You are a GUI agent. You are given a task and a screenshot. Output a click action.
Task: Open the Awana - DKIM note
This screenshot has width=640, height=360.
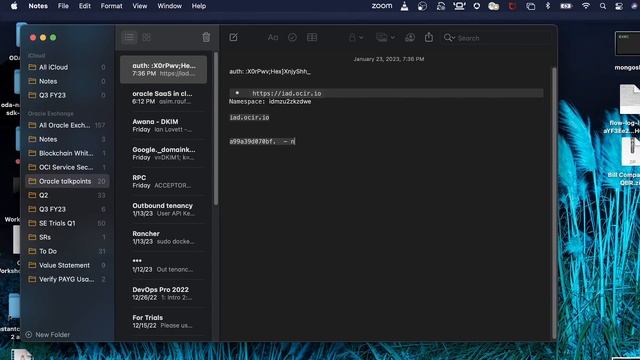pyautogui.click(x=164, y=125)
